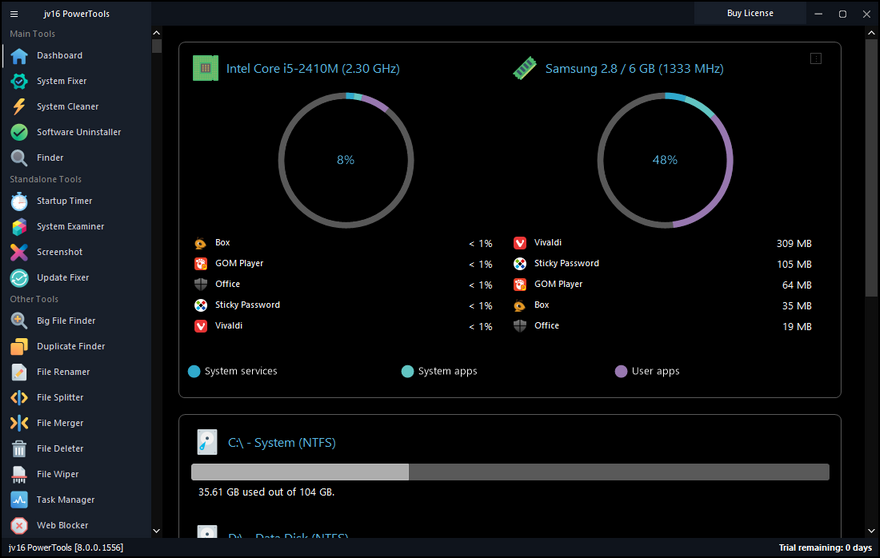This screenshot has width=880, height=558.
Task: Select System Cleaner in sidebar
Action: click(x=67, y=107)
